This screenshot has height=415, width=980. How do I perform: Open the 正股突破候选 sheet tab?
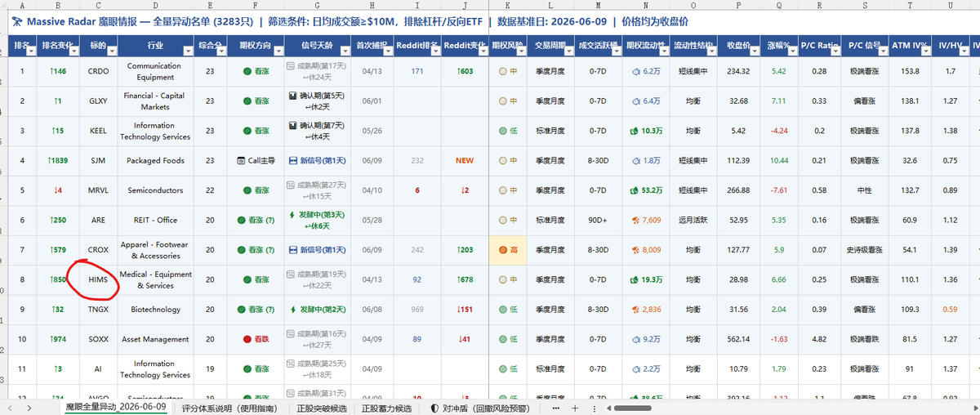point(321,407)
